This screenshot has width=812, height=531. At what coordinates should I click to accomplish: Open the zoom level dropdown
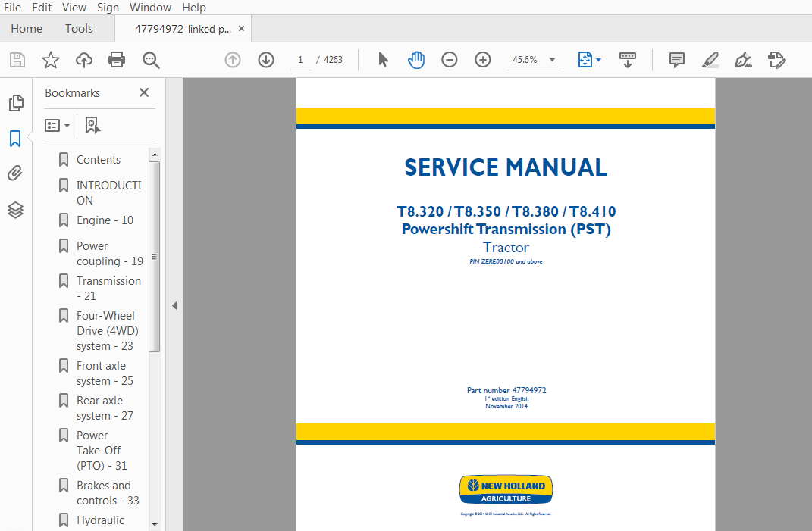[552, 60]
